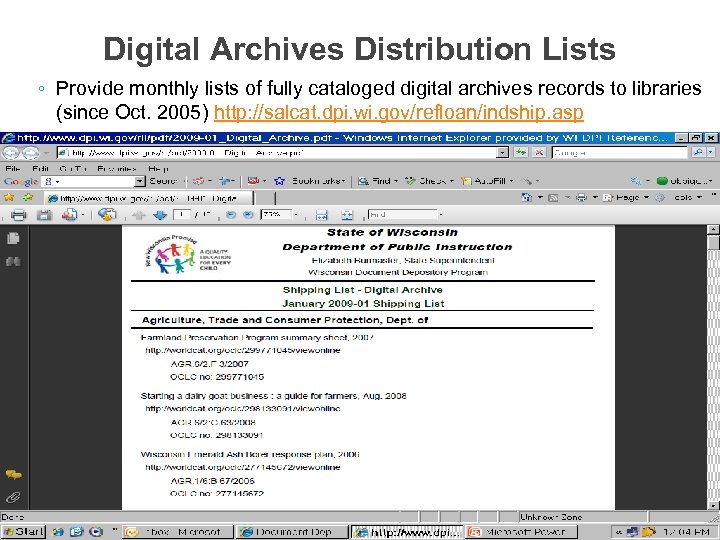Open the File menu
720x540 pixels.
click(x=13, y=169)
